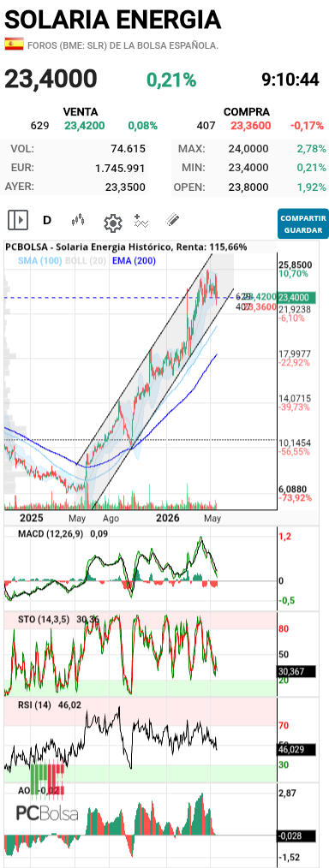Open the FOROS (BME: SLR) link
The height and width of the screenshot is (868, 329).
(123, 45)
